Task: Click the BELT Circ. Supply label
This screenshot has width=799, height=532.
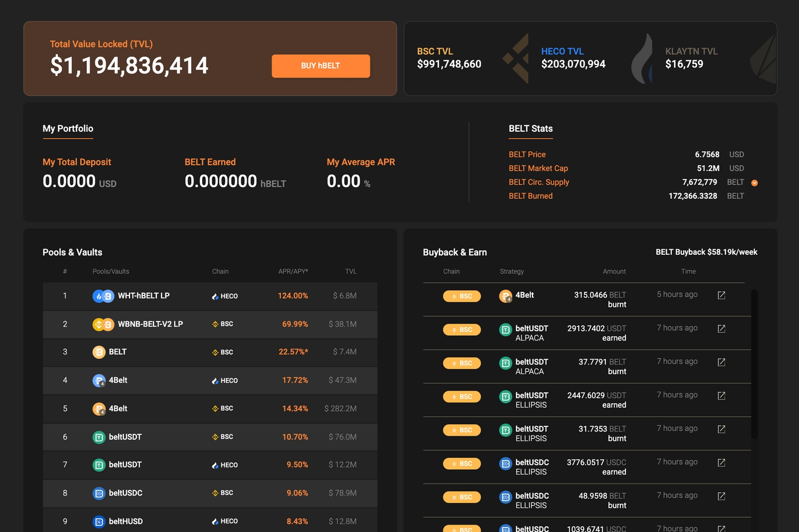Action: click(x=539, y=182)
